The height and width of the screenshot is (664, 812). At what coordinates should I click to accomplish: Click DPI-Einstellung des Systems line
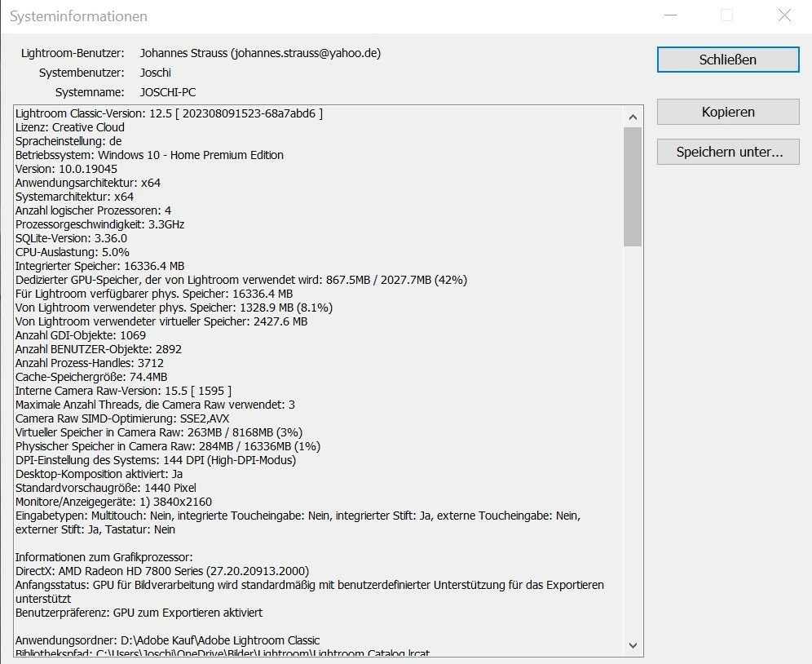[x=156, y=460]
